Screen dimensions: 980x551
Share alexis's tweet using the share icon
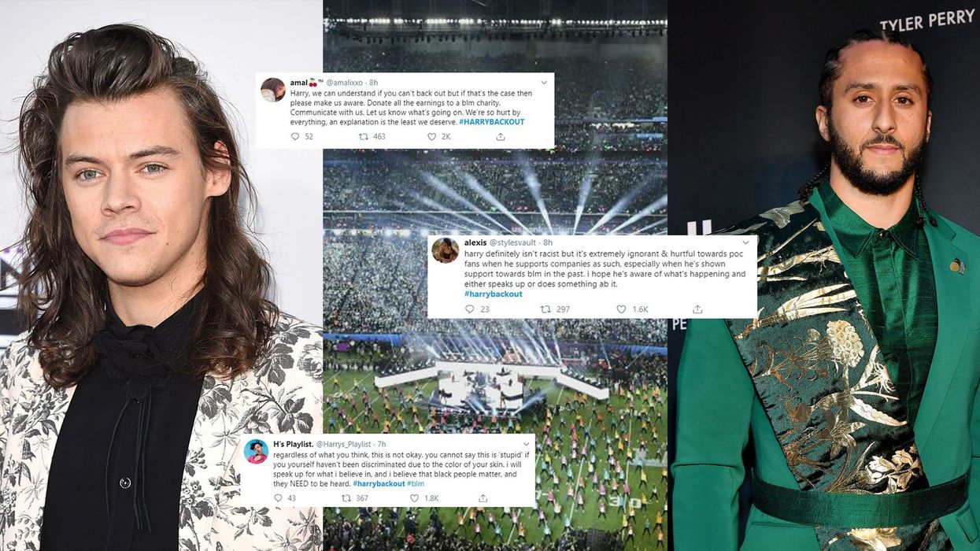pyautogui.click(x=697, y=309)
